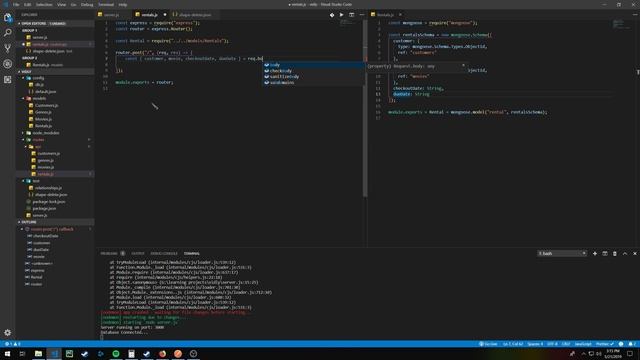Open the Debug menu
Screen dimensions: 640x360
pos(87,4)
